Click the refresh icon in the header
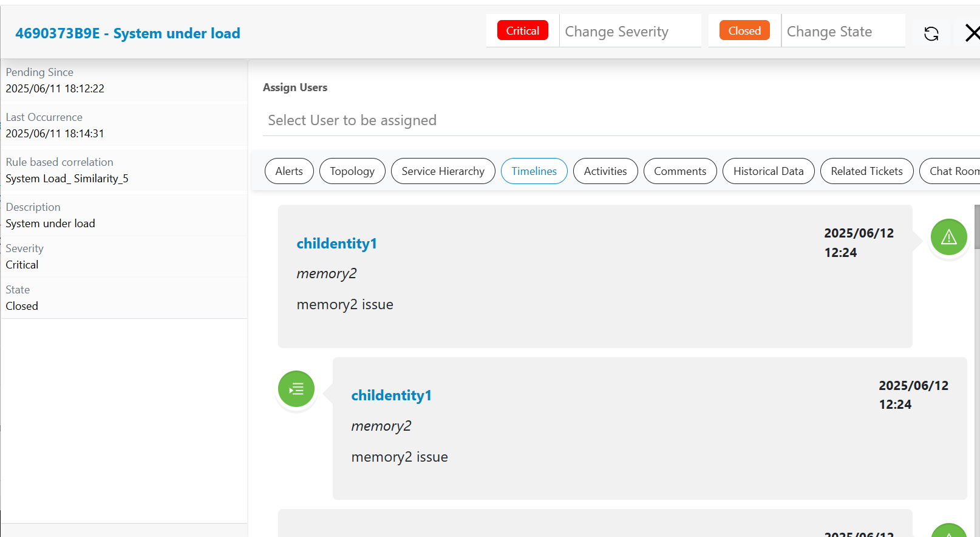The width and height of the screenshot is (980, 537). pos(931,33)
